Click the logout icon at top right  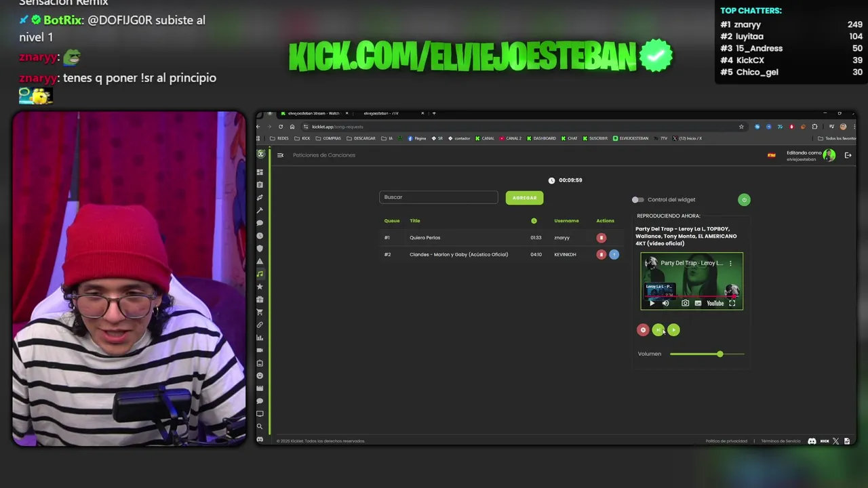[848, 155]
